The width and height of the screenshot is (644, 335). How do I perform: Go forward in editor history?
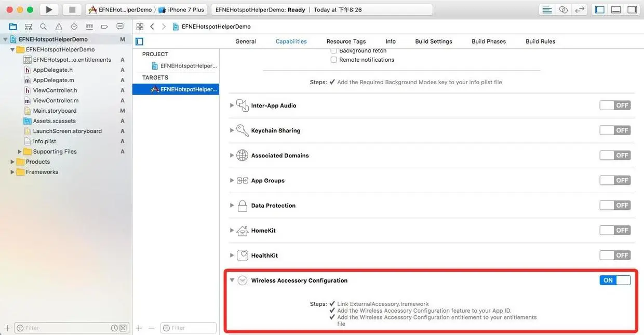pyautogui.click(x=164, y=26)
